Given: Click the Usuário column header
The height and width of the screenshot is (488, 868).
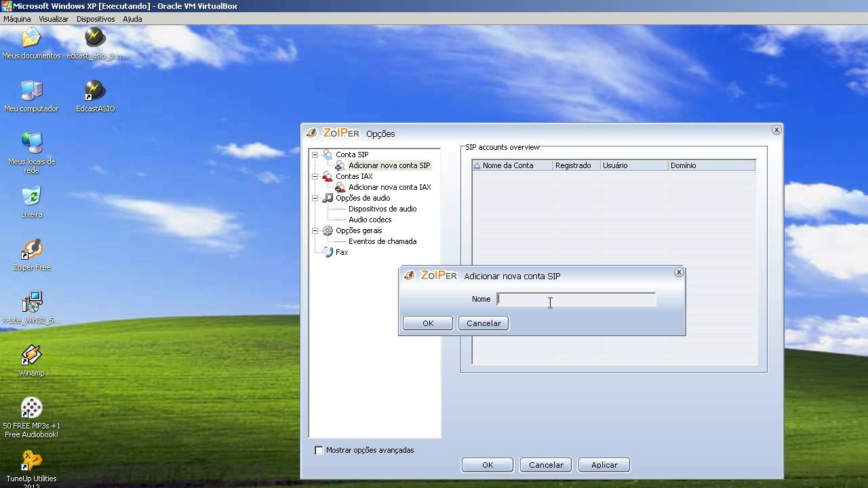Looking at the screenshot, I should click(634, 165).
